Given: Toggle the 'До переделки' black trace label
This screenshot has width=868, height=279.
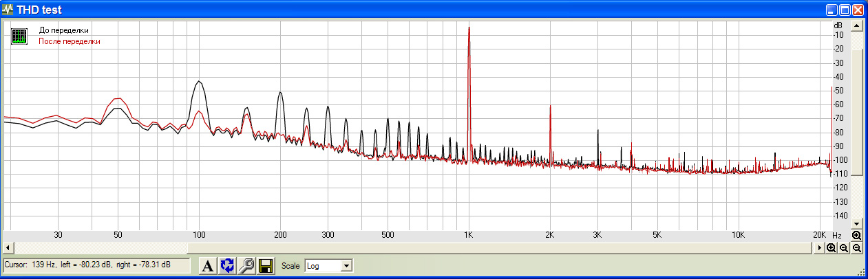Looking at the screenshot, I should pos(63,31).
